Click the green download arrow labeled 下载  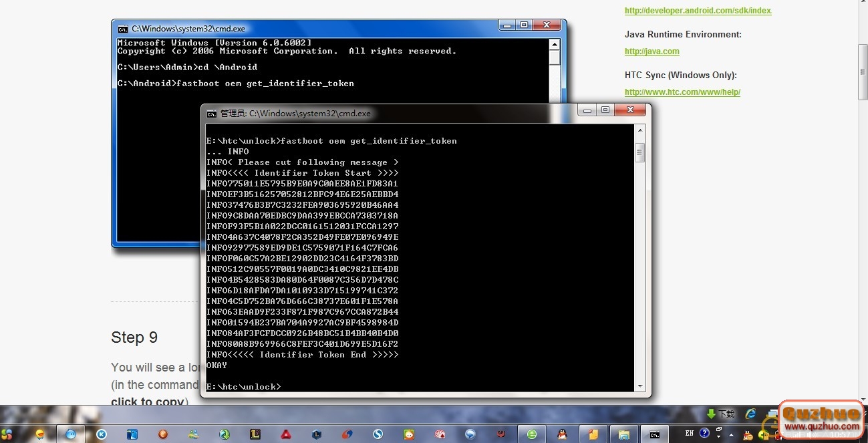tap(721, 414)
